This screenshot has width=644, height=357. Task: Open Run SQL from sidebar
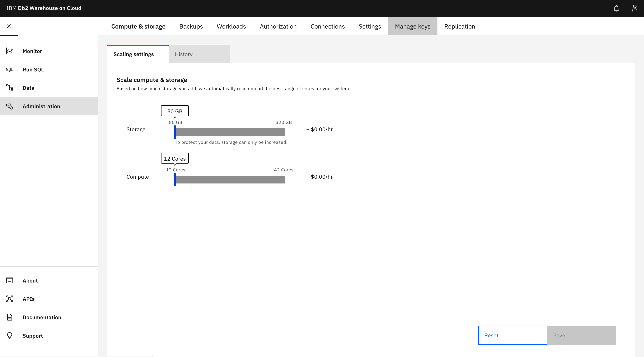(49, 70)
